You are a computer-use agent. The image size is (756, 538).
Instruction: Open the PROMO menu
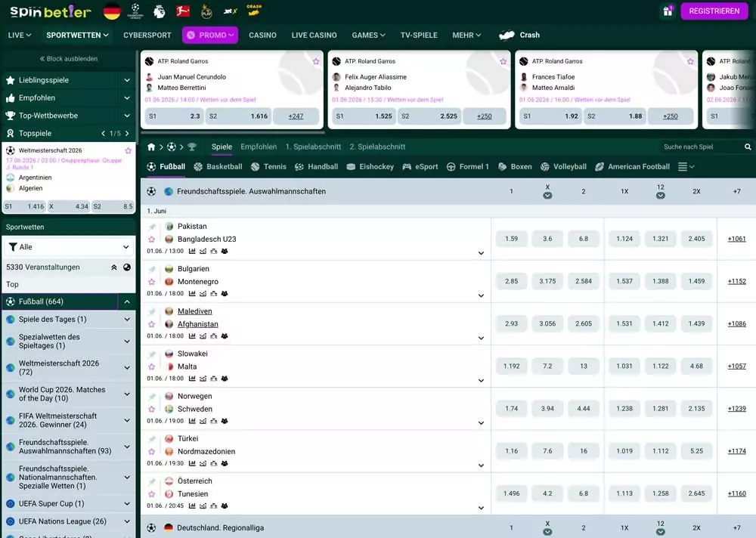click(209, 36)
